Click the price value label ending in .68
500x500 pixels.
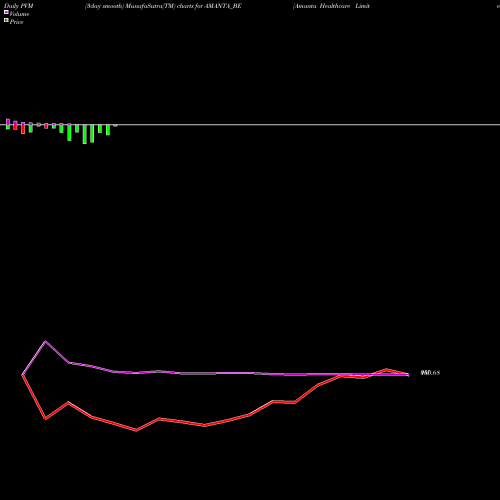(x=430, y=373)
